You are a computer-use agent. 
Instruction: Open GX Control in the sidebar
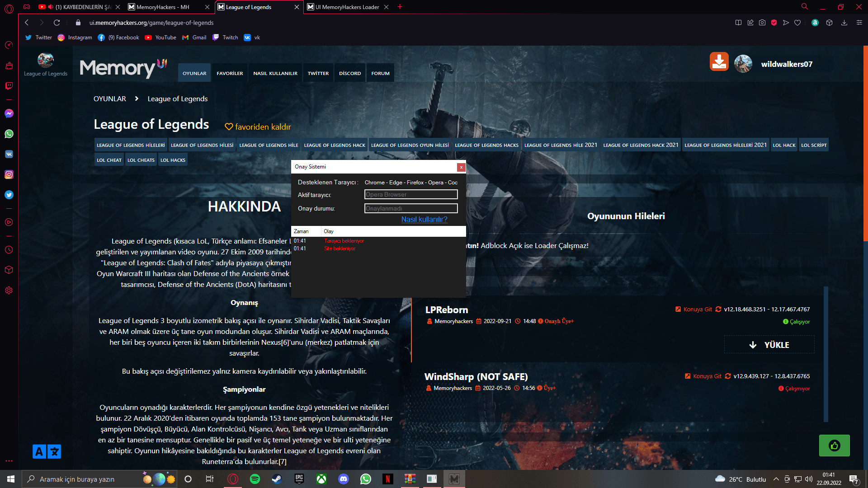tap(9, 45)
